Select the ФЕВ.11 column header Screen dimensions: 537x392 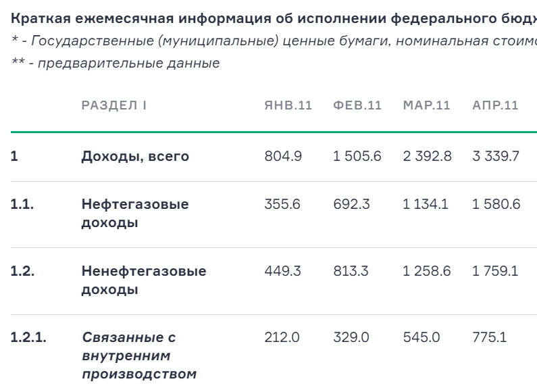tap(357, 105)
